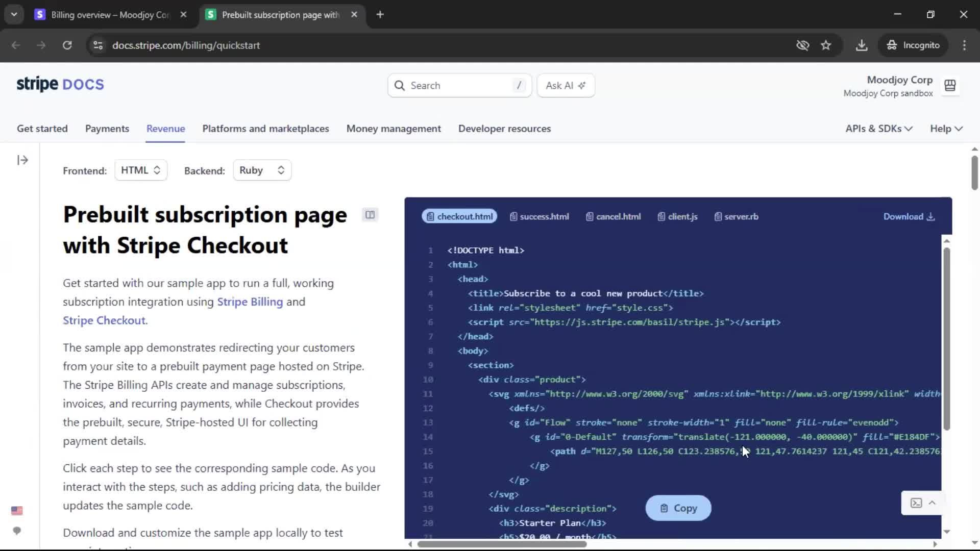Open the Frontend HTML dropdown
The height and width of the screenshot is (551, 980).
pyautogui.click(x=141, y=170)
